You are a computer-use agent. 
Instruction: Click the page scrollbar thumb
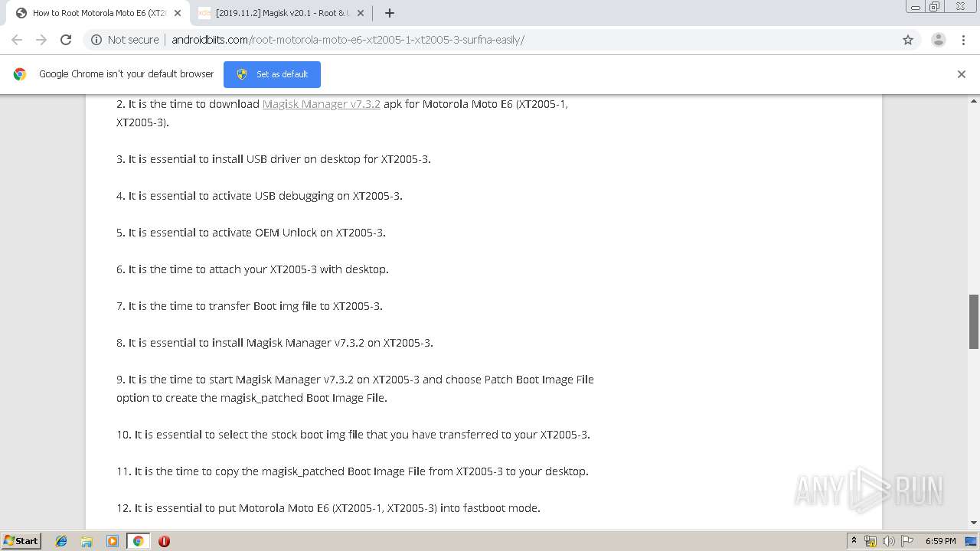(x=974, y=321)
